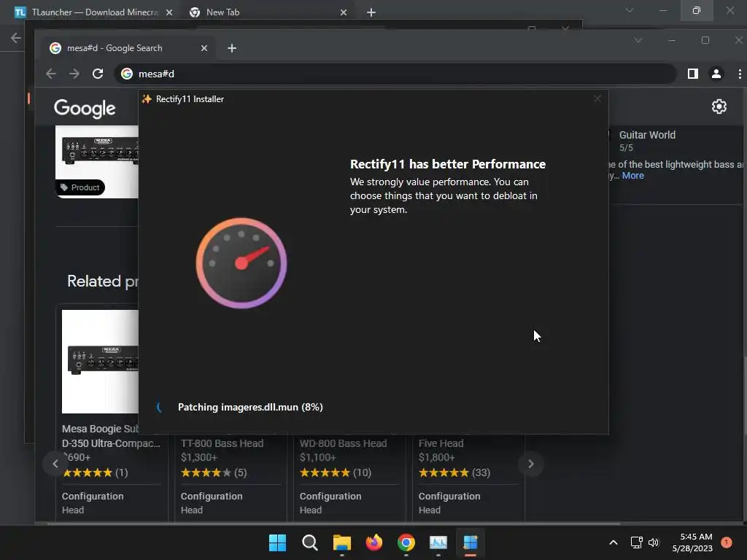Add new tab next to mesa#d tab
The image size is (747, 560).
(x=232, y=48)
